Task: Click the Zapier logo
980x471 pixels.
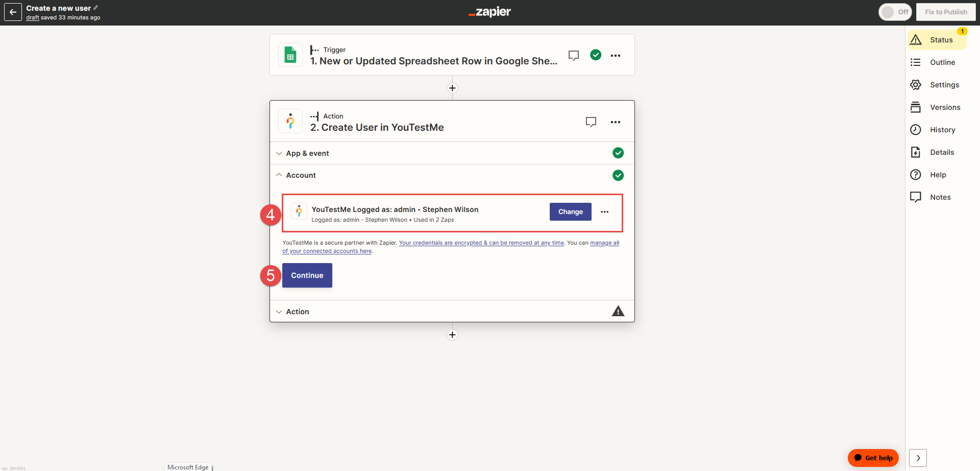Action: point(489,12)
